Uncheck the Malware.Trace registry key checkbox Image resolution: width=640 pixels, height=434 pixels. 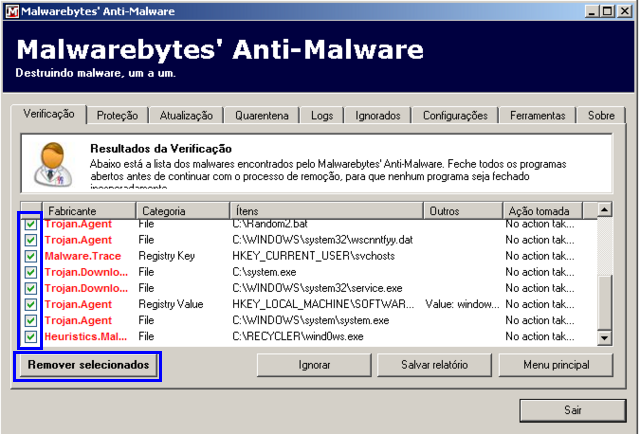(x=31, y=256)
